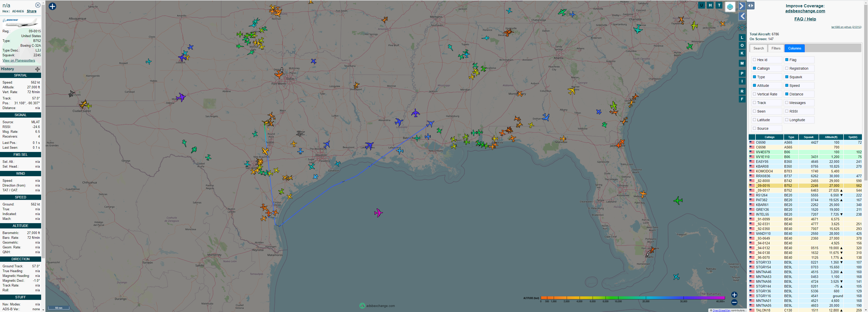Uncheck the Squawk column checkbox
Screen dimensions: 868x312
(787, 77)
